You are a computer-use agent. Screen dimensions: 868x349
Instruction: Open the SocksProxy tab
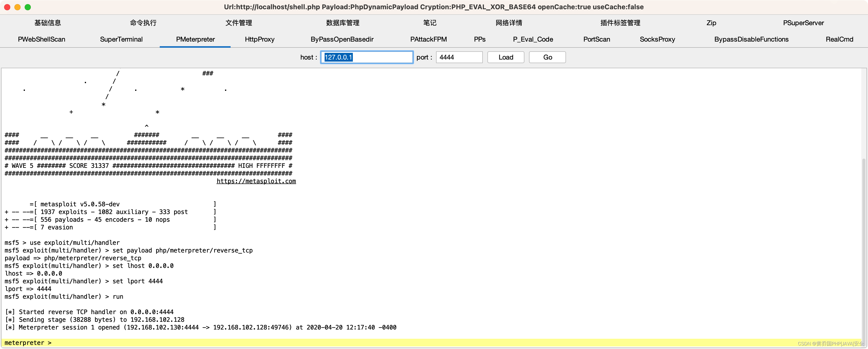point(657,40)
